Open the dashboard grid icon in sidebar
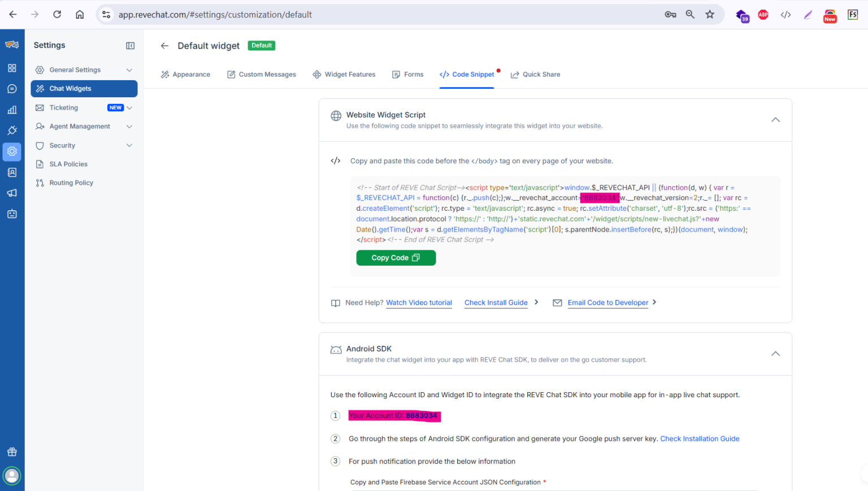Screen dimensions: 868x491 12,68
